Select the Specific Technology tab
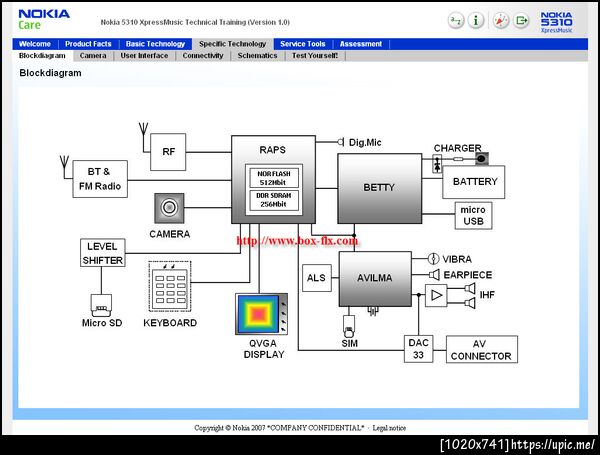The height and width of the screenshot is (455, 600). 232,44
